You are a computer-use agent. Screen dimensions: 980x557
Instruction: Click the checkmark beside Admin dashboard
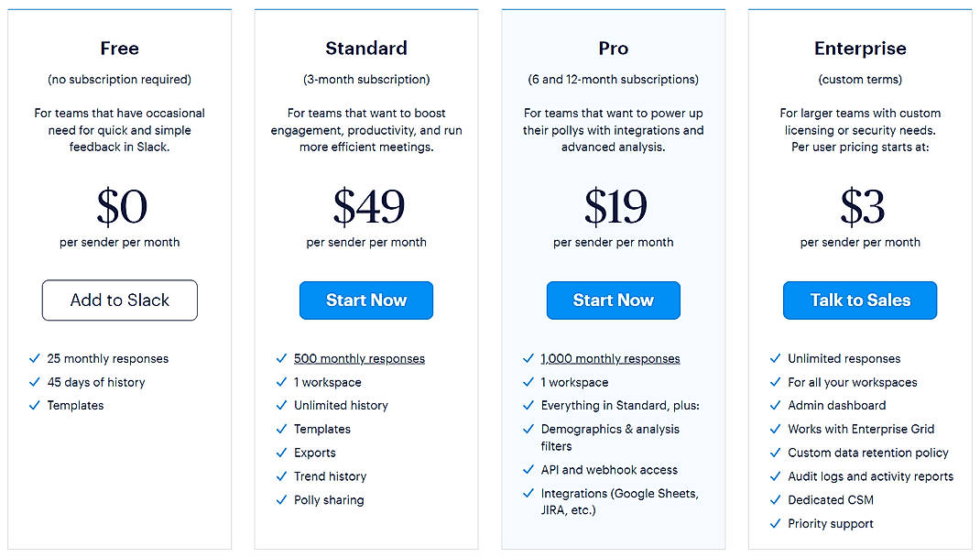pos(775,405)
